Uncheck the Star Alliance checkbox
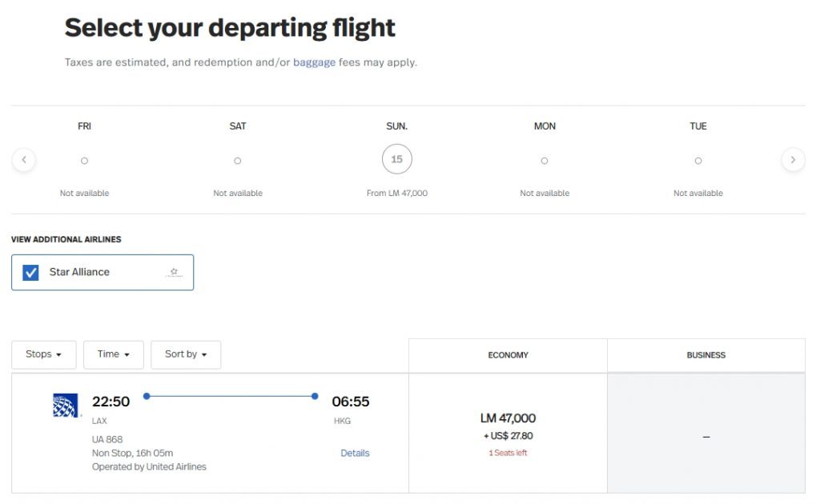This screenshot has height=504, width=820. pos(30,273)
